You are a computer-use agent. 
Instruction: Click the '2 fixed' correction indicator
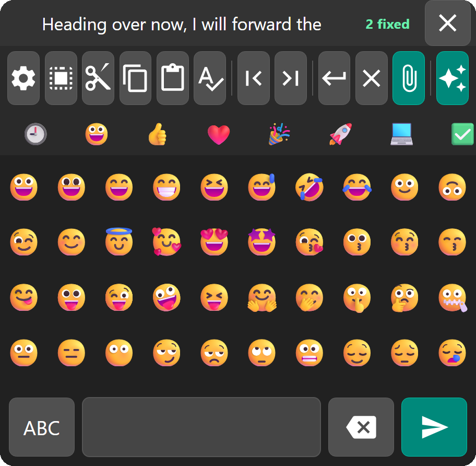tap(388, 24)
